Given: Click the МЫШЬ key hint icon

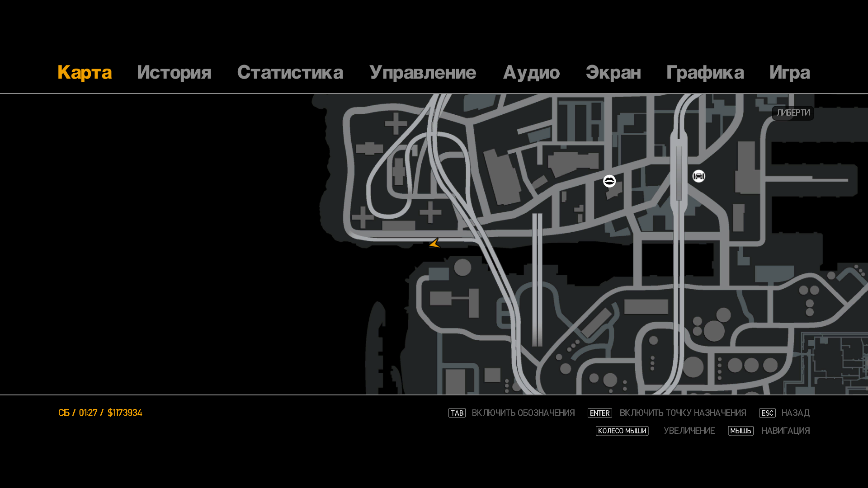Looking at the screenshot, I should pos(741,431).
